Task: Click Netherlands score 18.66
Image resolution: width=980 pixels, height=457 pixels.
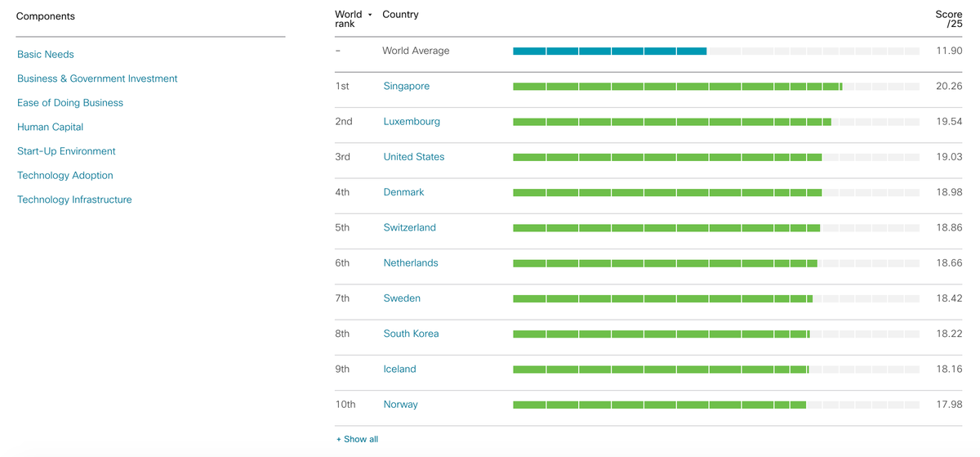Action: pyautogui.click(x=949, y=262)
